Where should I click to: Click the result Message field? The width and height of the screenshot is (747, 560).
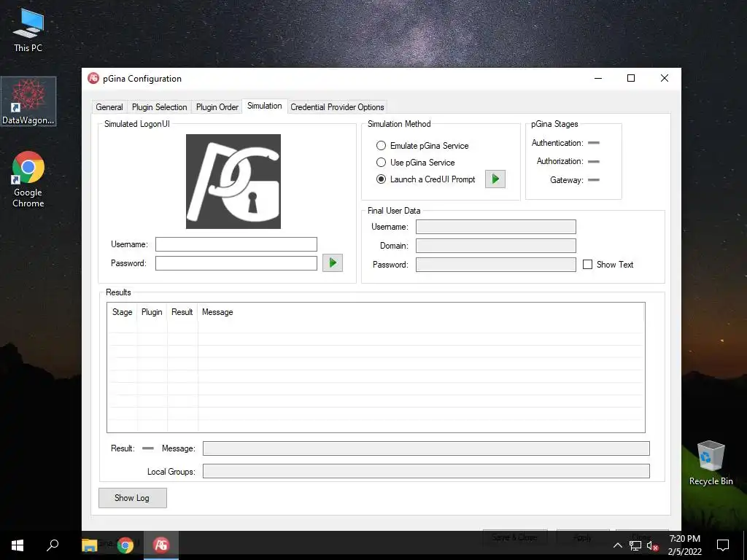coord(426,448)
